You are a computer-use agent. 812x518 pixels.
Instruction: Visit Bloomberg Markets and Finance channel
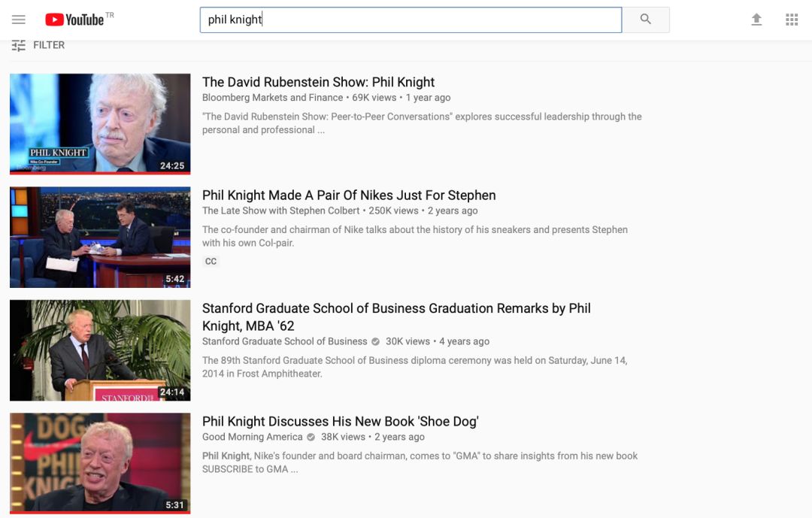(x=272, y=98)
